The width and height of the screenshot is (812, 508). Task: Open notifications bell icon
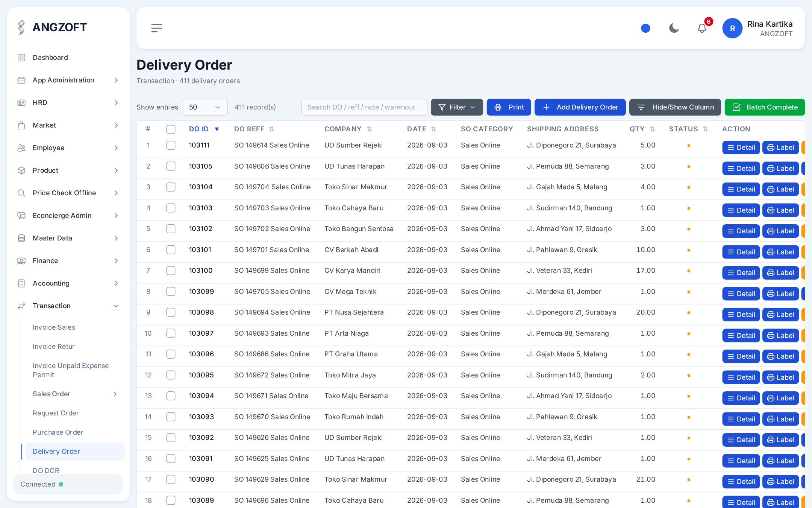click(x=702, y=28)
